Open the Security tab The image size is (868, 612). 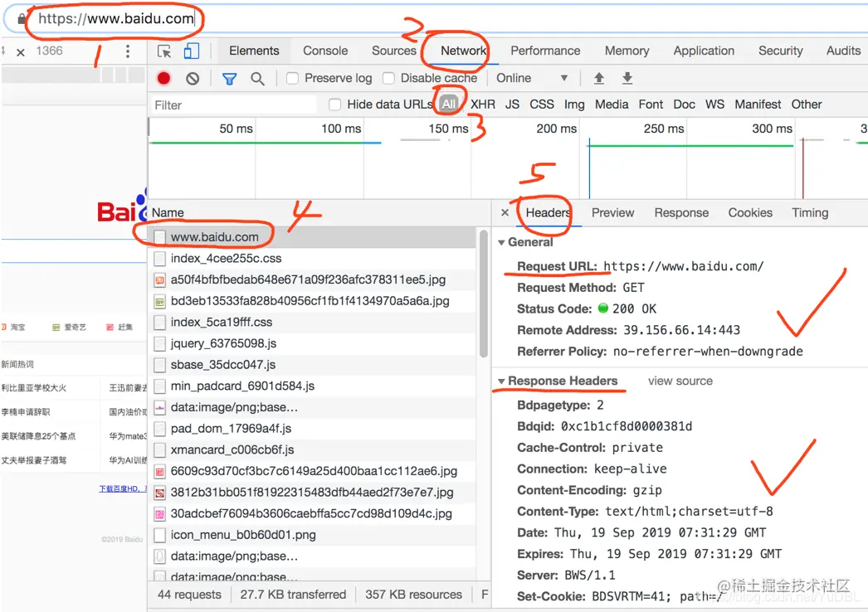click(781, 51)
